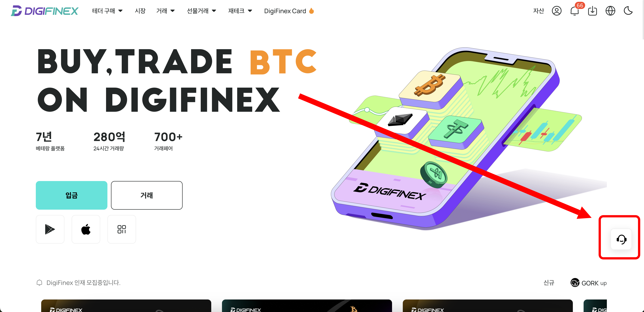This screenshot has height=312, width=644.
Task: Open notifications bell with 66 badge
Action: pyautogui.click(x=574, y=11)
